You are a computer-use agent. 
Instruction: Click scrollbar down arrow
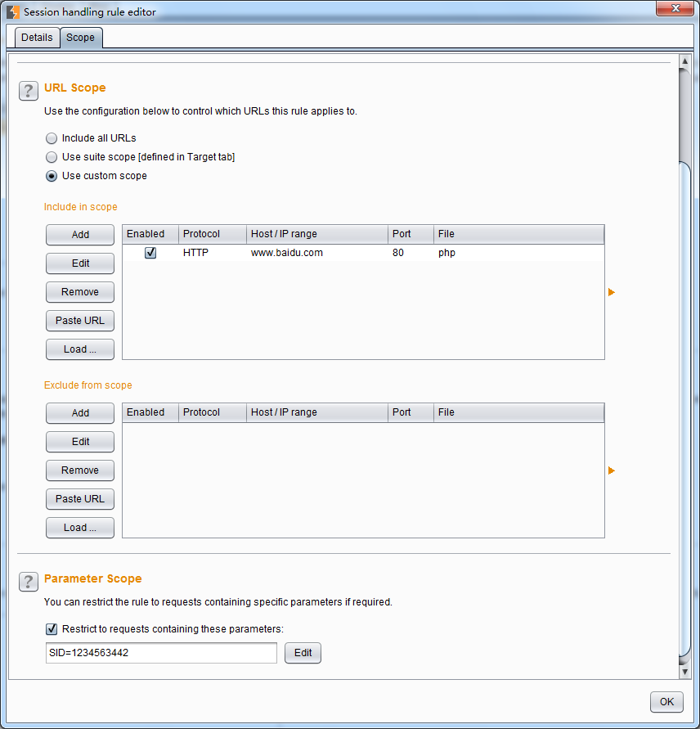684,671
